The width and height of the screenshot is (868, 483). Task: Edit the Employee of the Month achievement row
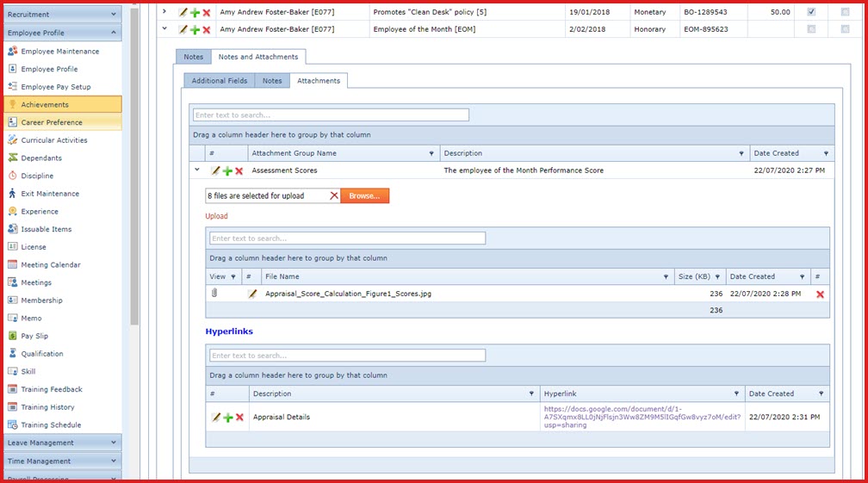(183, 29)
